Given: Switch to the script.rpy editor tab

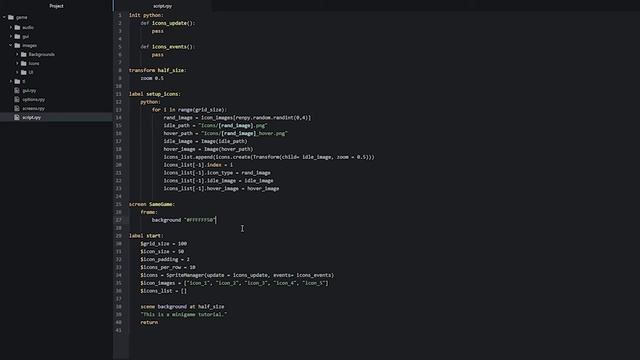Looking at the screenshot, I should [x=162, y=6].
